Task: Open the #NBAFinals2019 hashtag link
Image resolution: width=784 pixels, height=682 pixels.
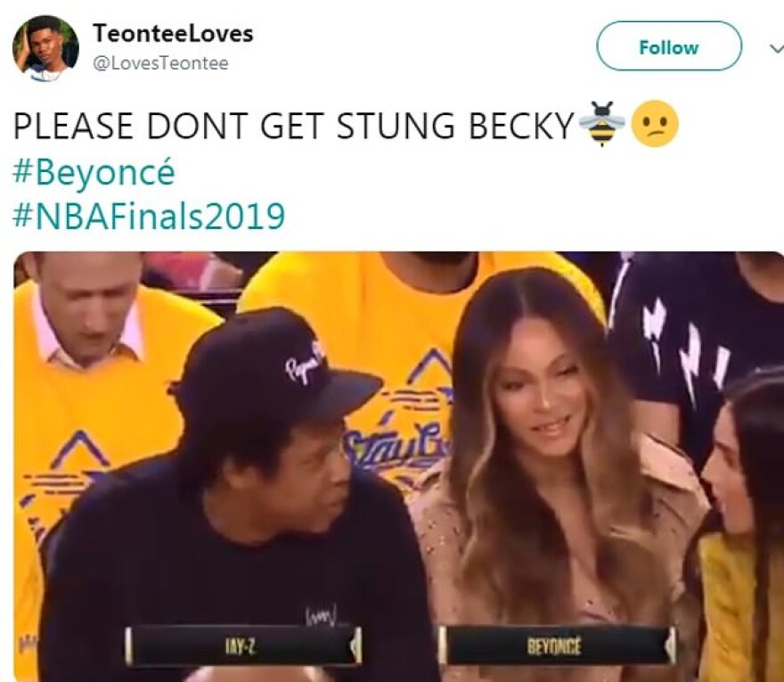Action: click(149, 217)
